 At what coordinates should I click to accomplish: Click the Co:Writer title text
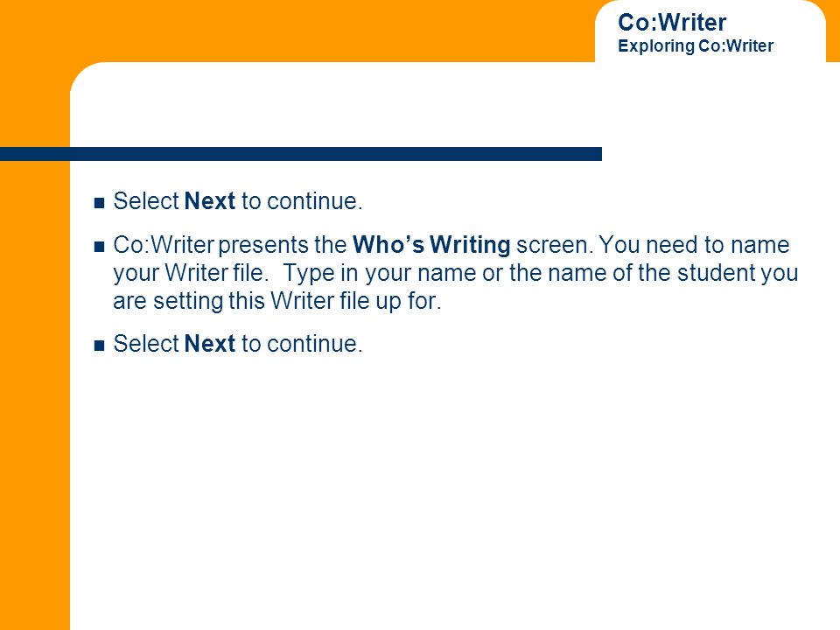[672, 23]
